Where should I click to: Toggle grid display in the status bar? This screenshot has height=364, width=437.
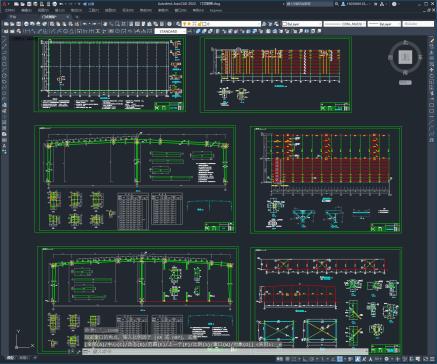[x=288, y=359]
